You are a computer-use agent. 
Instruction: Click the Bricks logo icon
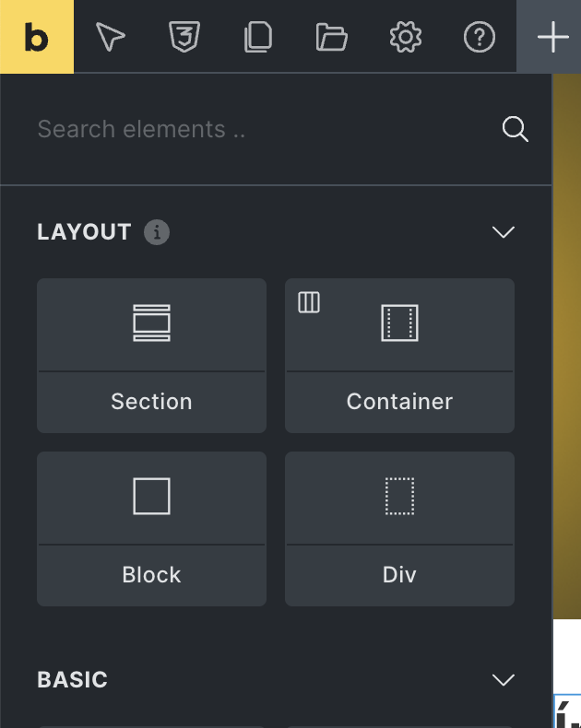click(x=37, y=37)
